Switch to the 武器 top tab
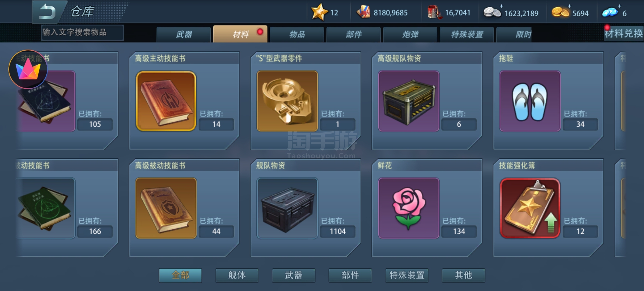The image size is (644, 291). tap(184, 34)
